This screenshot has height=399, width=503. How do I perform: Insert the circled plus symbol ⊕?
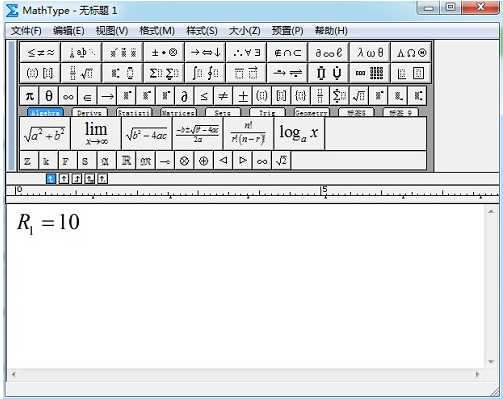pos(204,161)
